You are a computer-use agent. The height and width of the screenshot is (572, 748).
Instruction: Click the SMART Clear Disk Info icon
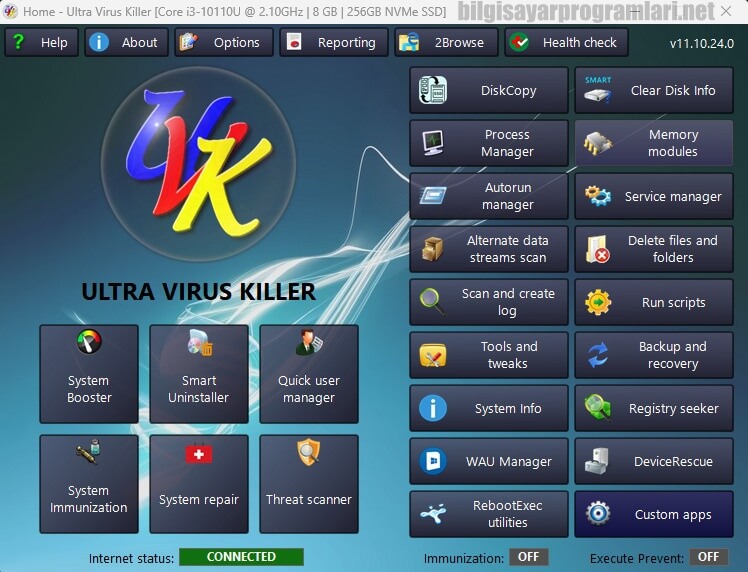point(598,90)
